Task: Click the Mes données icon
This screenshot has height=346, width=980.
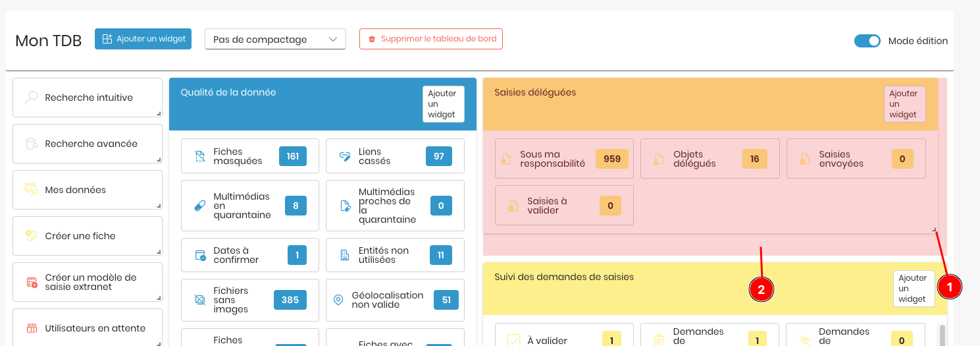Action: pos(31,190)
